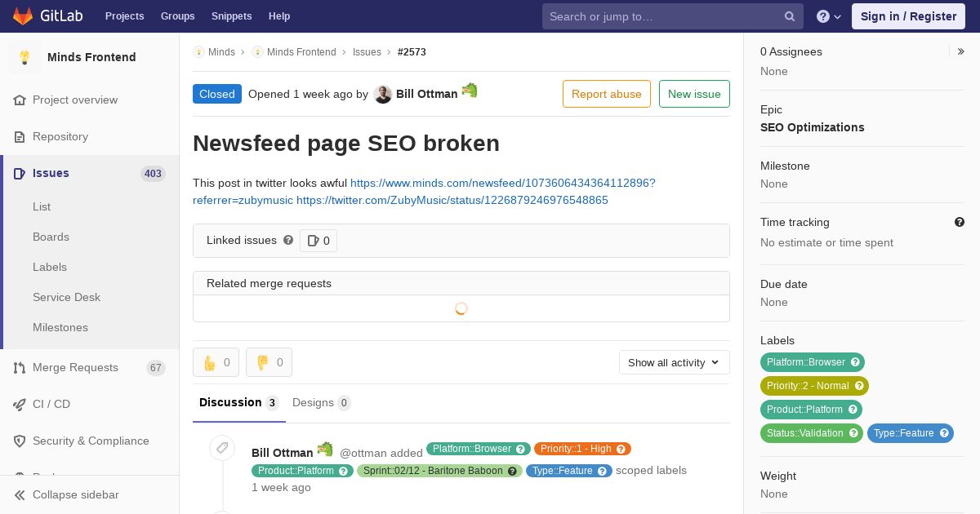Click the label tag icon in the activity timeline
Screen dimensions: 980x514
(222, 448)
